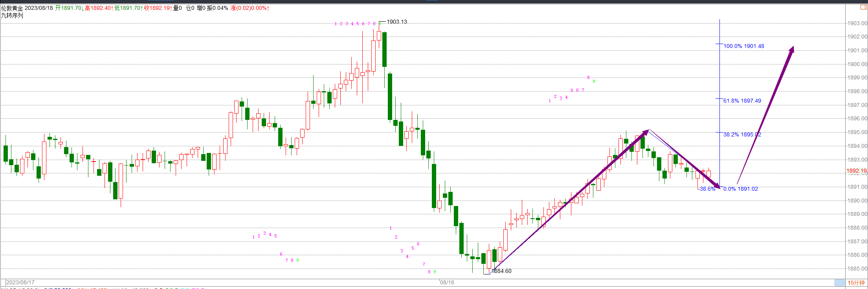Open the 15分钟 period selector
This screenshot has width=868, height=289.
(856, 283)
